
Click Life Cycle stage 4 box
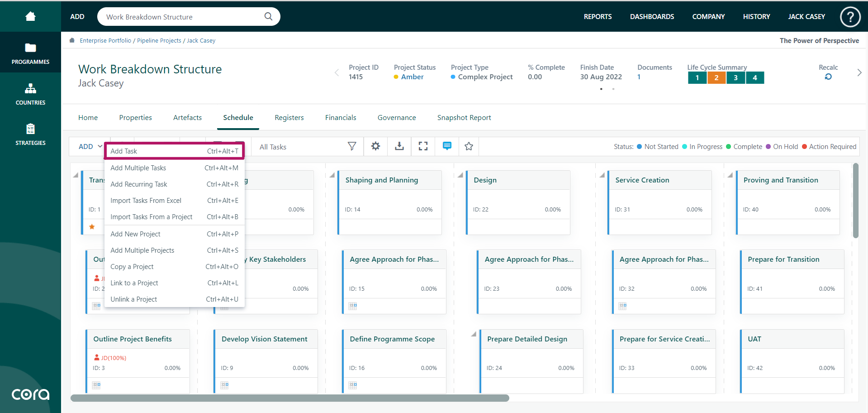click(x=755, y=77)
